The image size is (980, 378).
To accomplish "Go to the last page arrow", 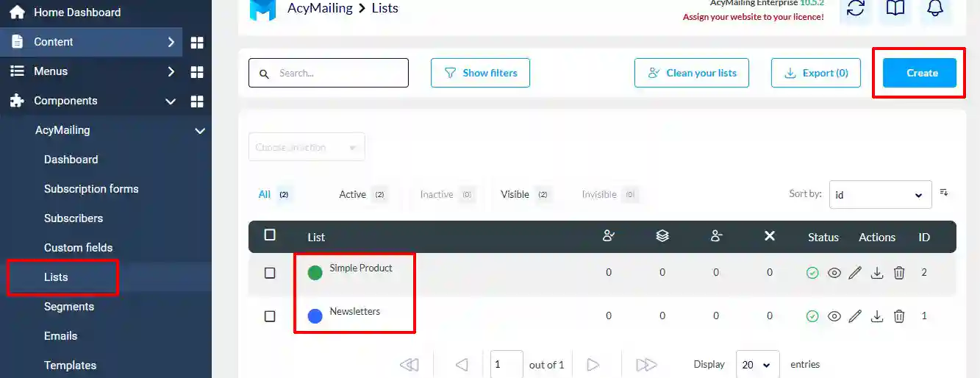I will [x=646, y=365].
